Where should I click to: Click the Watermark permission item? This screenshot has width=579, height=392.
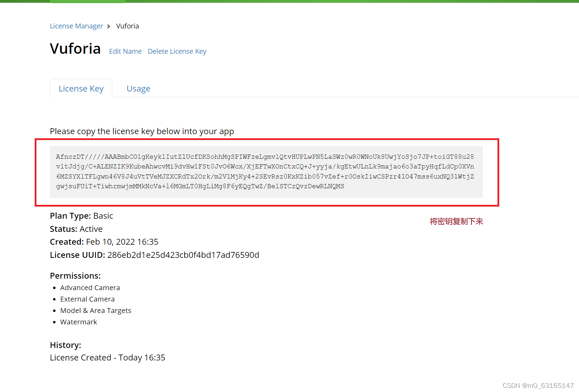point(79,322)
